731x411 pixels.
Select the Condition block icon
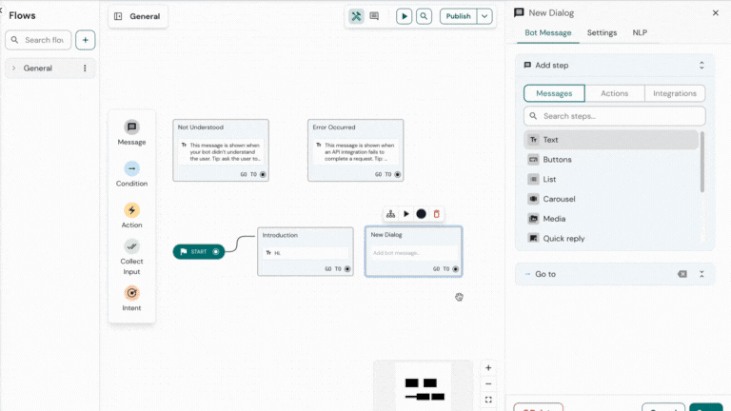point(132,169)
